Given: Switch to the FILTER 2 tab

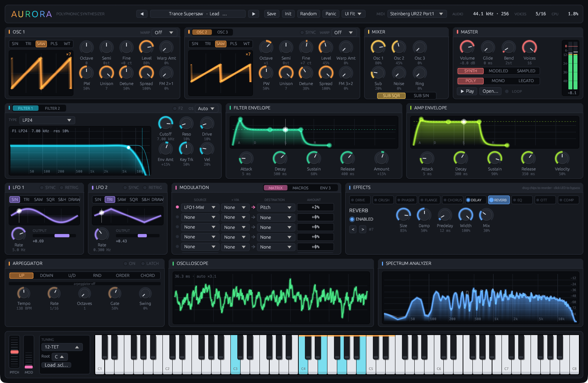Looking at the screenshot, I should pos(52,108).
